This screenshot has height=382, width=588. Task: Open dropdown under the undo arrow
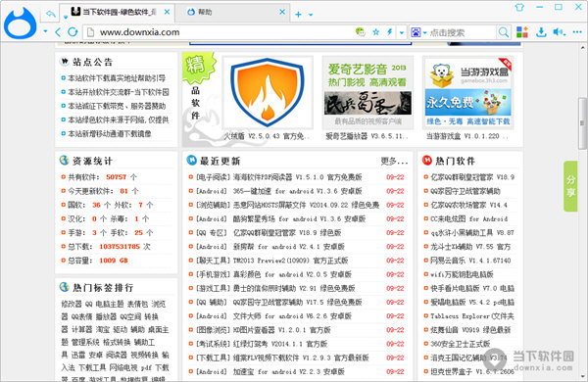[66, 17]
